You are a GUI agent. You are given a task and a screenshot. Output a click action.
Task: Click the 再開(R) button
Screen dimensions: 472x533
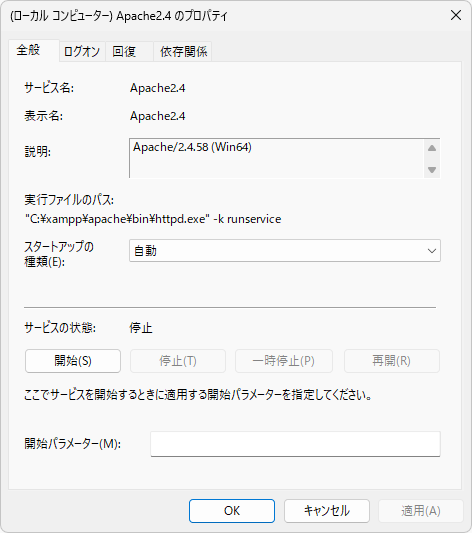(x=392, y=361)
